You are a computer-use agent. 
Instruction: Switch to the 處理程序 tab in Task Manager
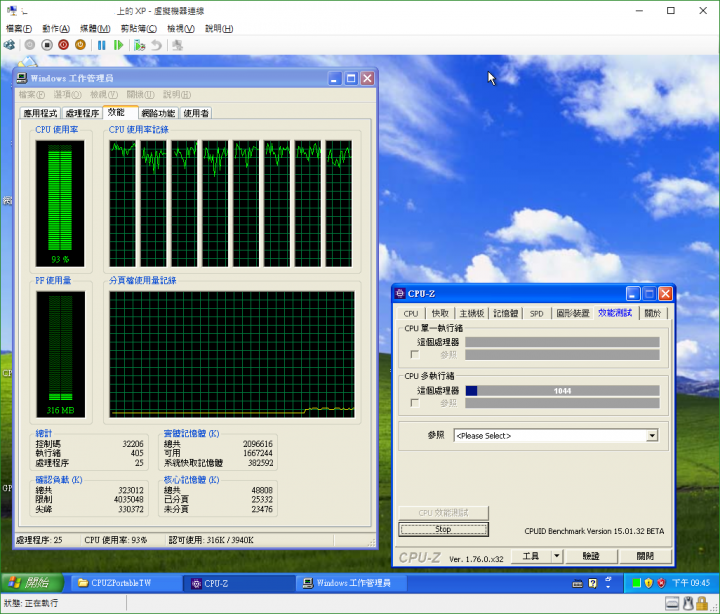82,113
